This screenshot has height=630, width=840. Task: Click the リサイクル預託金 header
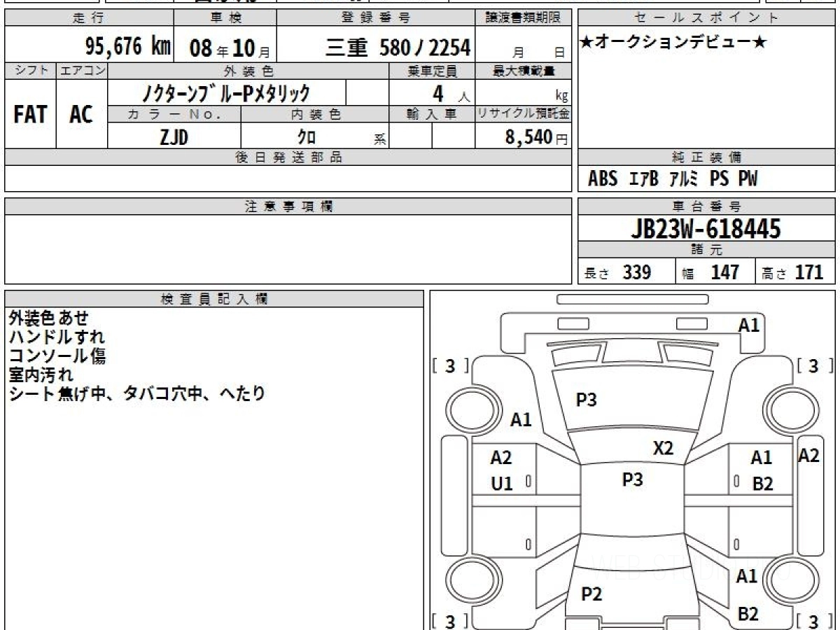(x=523, y=114)
